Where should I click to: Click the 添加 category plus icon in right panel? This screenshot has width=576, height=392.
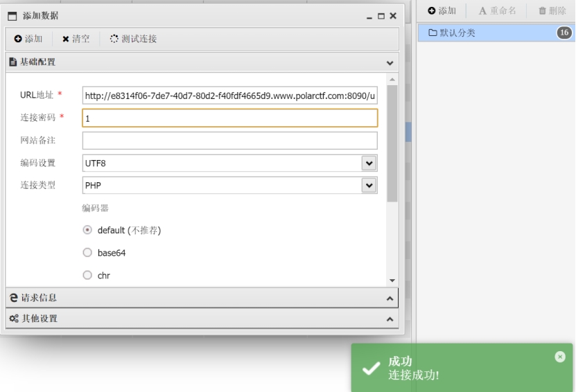[432, 10]
